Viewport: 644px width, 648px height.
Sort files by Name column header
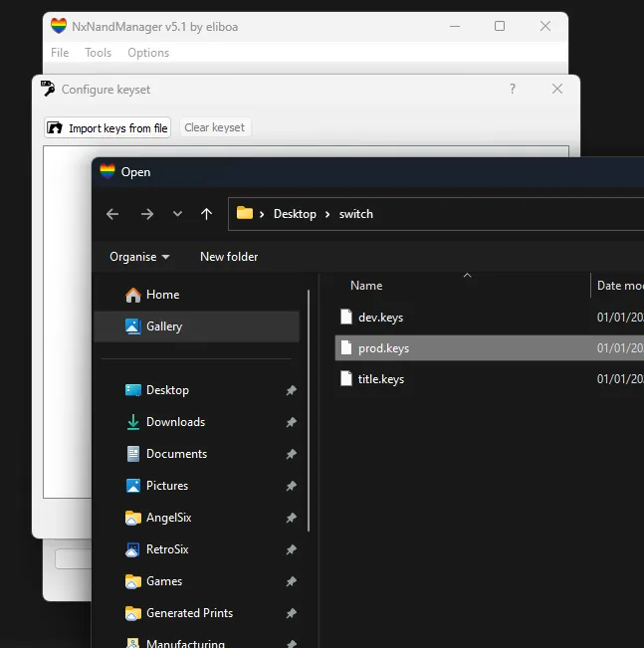[366, 286]
